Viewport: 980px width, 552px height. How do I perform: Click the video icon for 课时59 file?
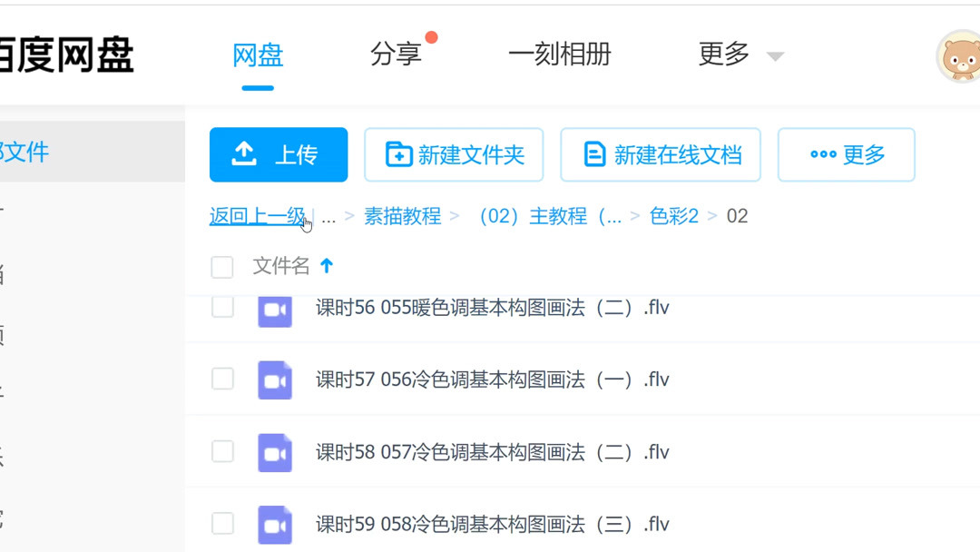pos(275,524)
